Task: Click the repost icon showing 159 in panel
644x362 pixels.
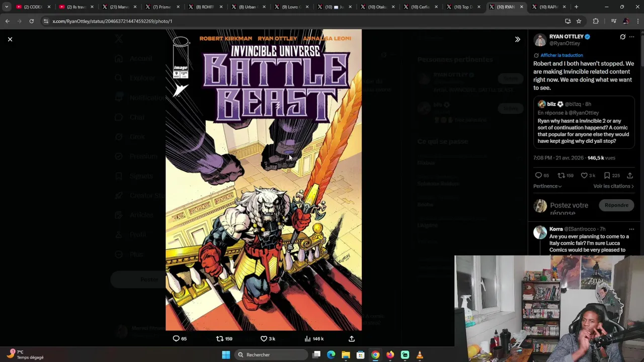Action: click(561, 175)
